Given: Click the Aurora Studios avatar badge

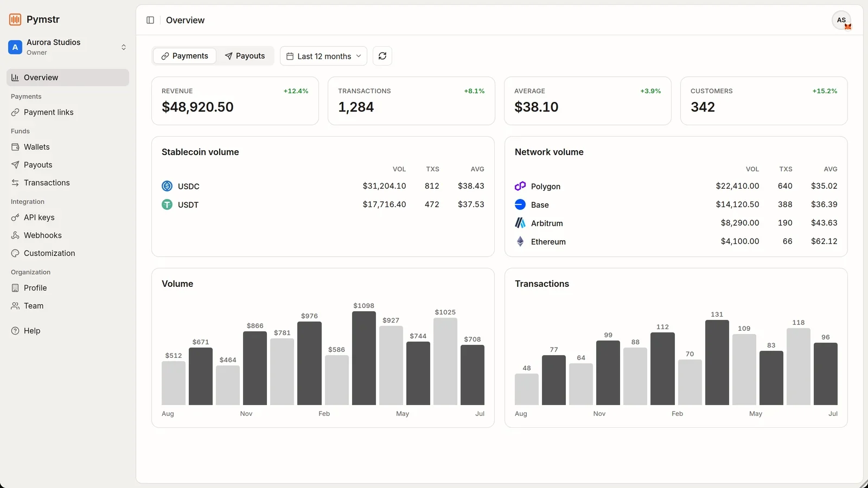Looking at the screenshot, I should click(15, 47).
